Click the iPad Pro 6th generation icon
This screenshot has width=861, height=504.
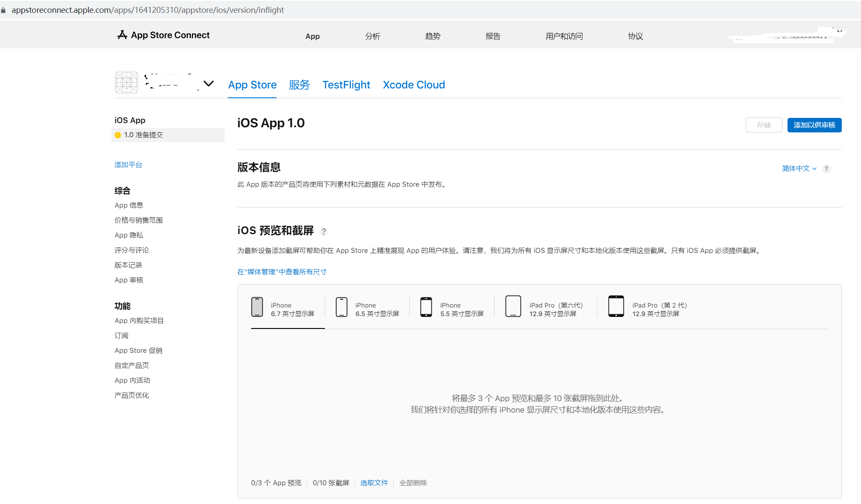pos(513,306)
